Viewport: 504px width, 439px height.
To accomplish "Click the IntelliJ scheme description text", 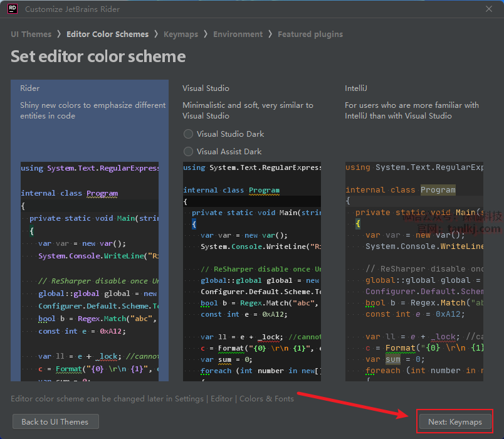I will 411,110.
